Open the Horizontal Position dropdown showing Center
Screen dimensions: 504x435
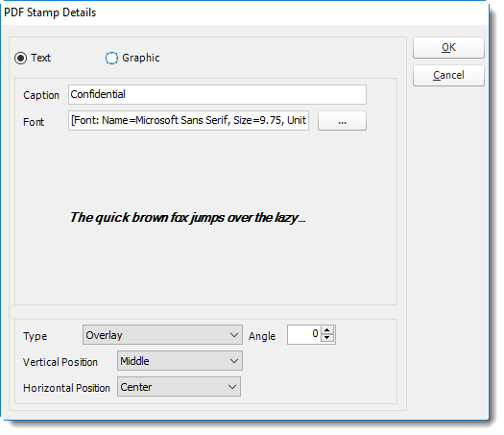(179, 387)
